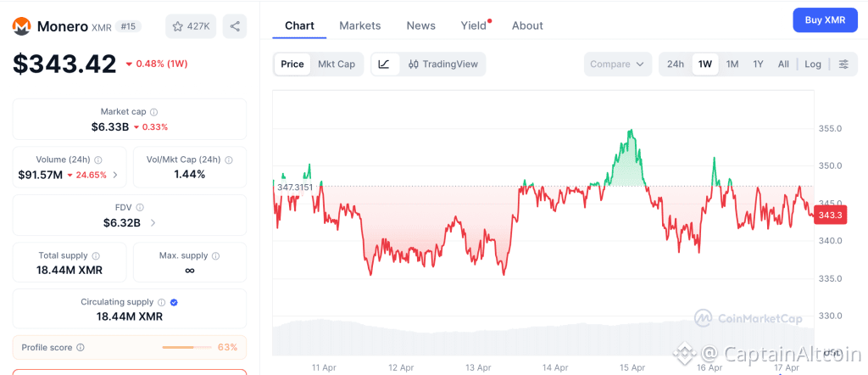
Task: Select the TradingView chart button
Action: click(x=443, y=64)
